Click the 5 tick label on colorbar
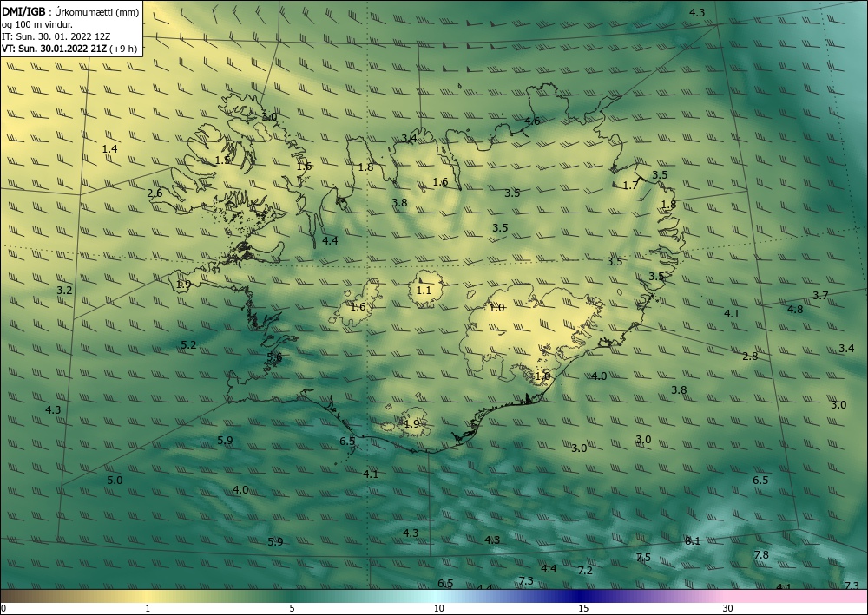The width and height of the screenshot is (868, 615). (292, 608)
